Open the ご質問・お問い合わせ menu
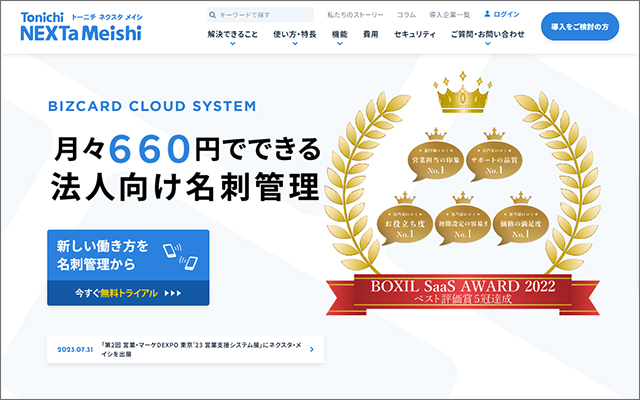Screen dimensions: 640x400 (x=487, y=34)
